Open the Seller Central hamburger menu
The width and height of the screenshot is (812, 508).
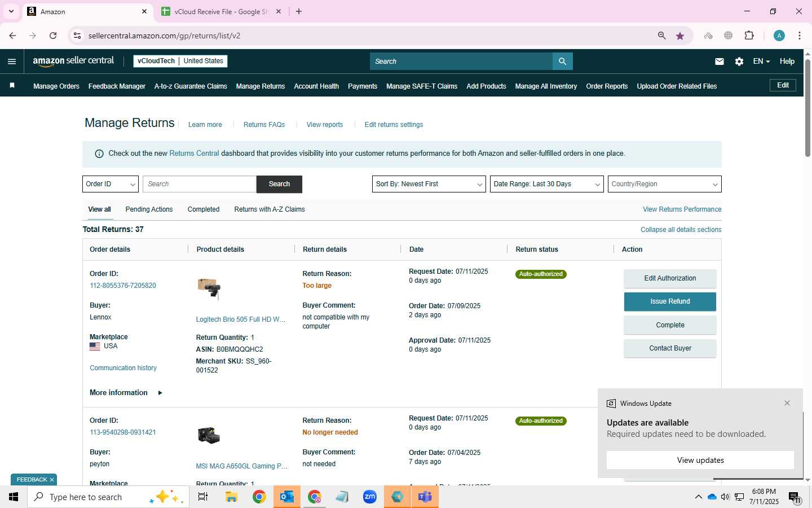pos(12,62)
